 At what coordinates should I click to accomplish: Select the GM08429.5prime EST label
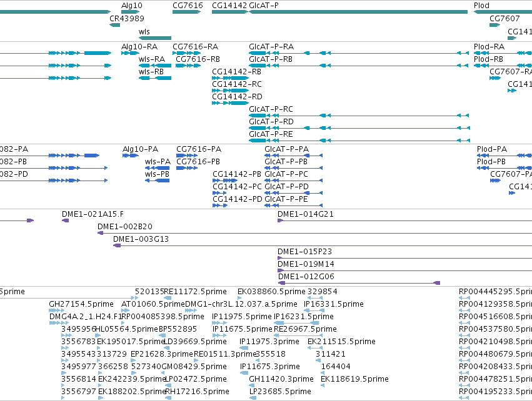tap(194, 367)
